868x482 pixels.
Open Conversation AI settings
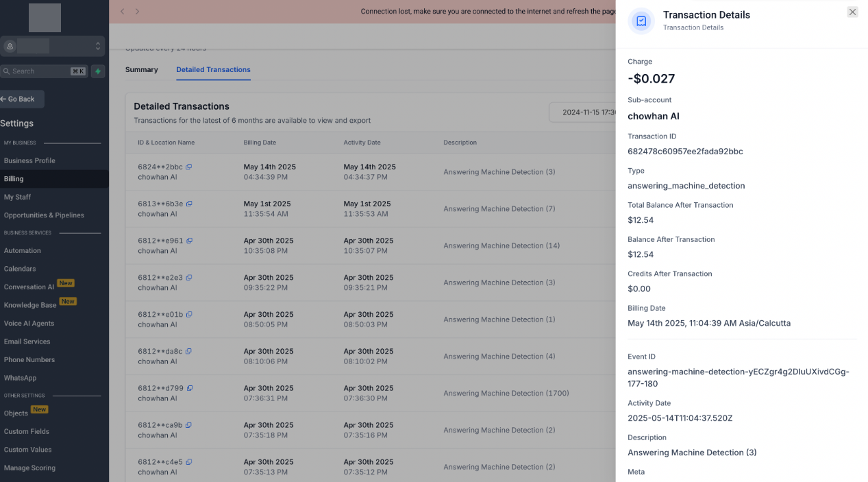(x=29, y=287)
